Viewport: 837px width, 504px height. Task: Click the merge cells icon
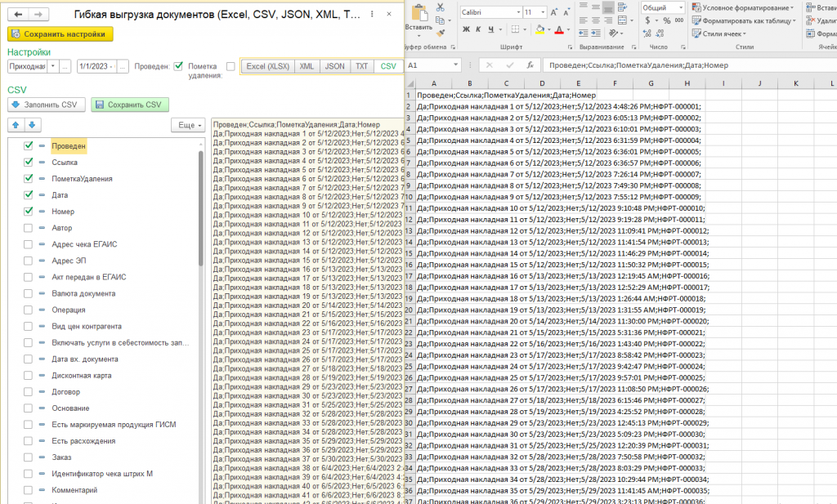(622, 20)
